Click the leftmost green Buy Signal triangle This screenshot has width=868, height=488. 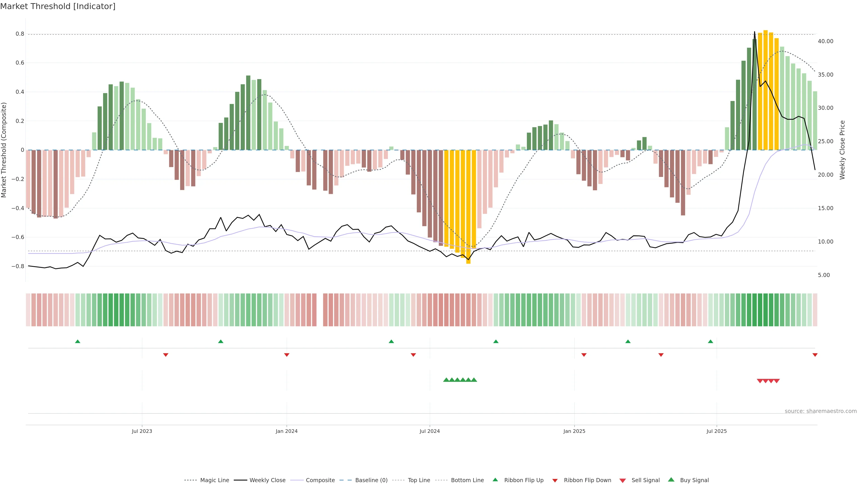pyautogui.click(x=446, y=380)
